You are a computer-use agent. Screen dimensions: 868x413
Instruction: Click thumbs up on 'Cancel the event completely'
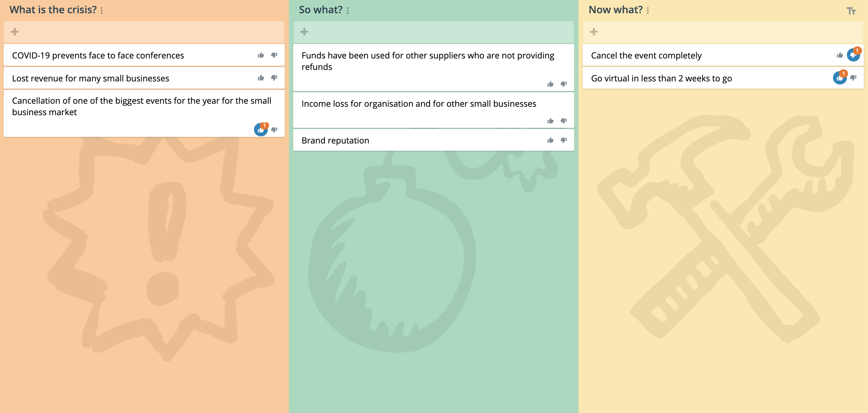[839, 55]
